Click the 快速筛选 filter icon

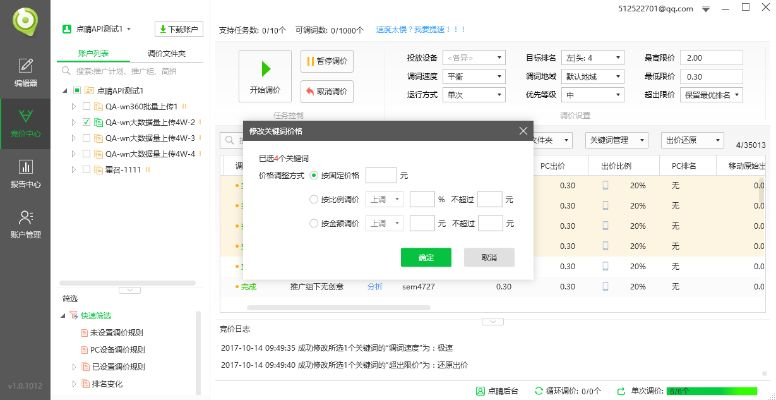[73, 315]
